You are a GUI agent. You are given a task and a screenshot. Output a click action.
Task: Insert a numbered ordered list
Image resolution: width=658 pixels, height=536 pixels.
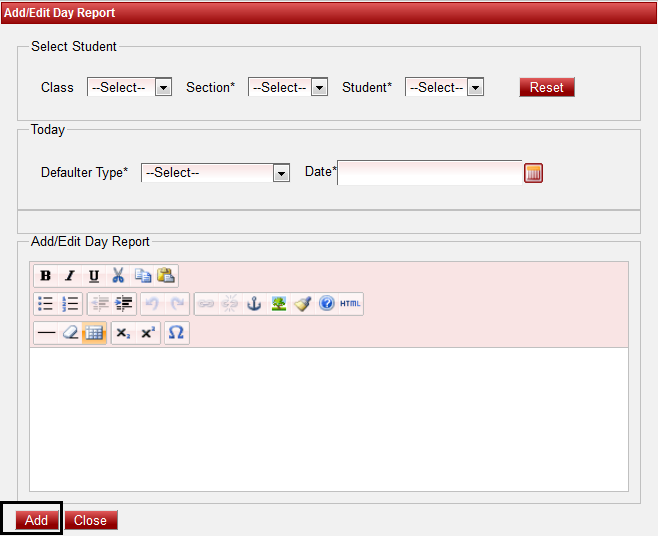70,304
